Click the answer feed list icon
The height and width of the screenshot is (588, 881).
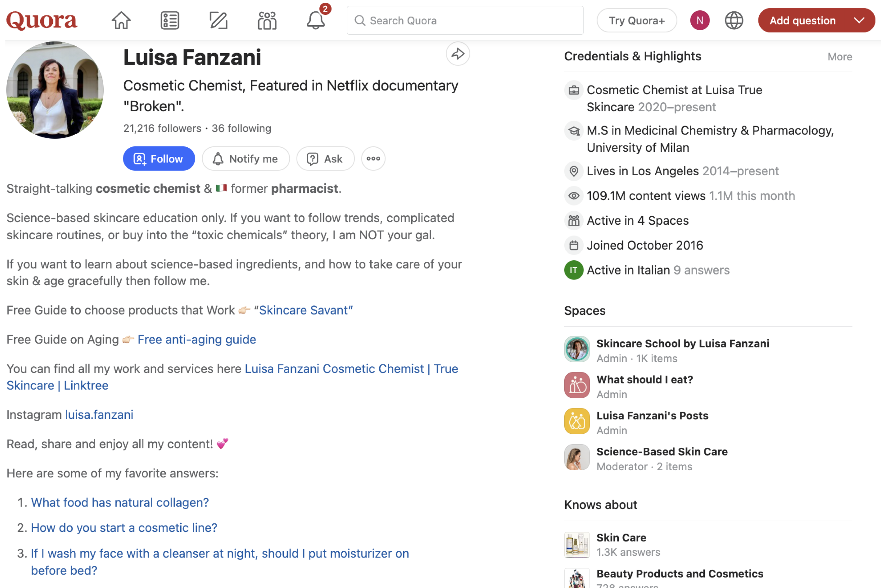click(x=170, y=20)
